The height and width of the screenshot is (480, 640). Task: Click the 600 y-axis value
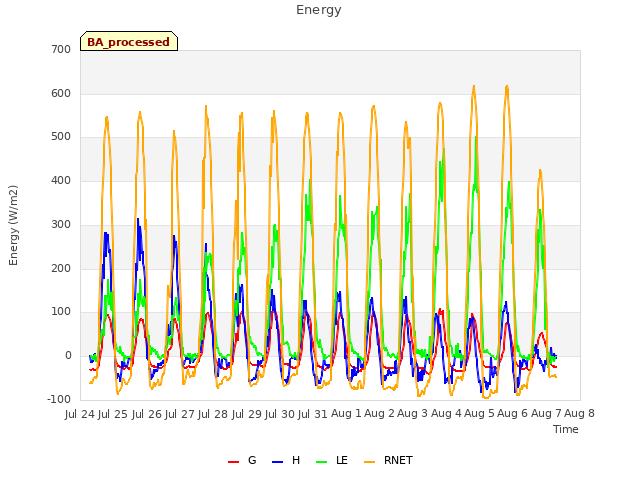tap(61, 93)
